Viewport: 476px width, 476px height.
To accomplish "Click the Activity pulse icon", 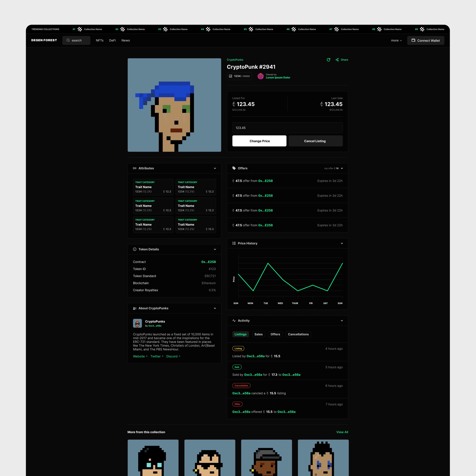I will point(234,321).
